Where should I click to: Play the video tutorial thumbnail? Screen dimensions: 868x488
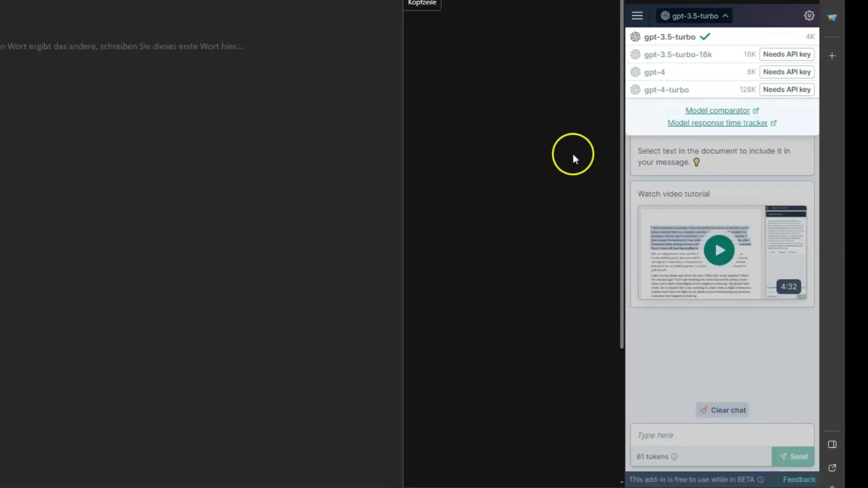[721, 251]
